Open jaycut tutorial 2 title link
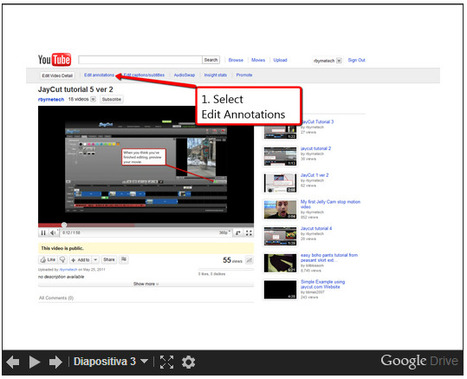This screenshot has height=379, width=467. [x=316, y=148]
